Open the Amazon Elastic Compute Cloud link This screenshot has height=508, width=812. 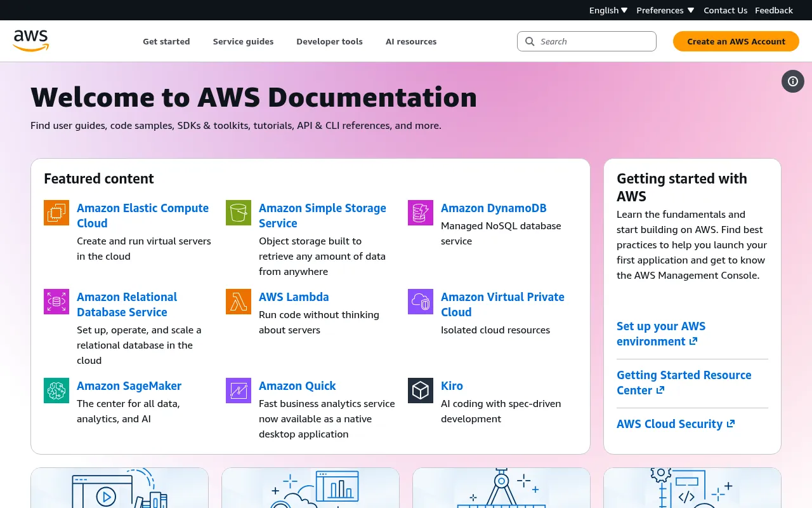(143, 215)
